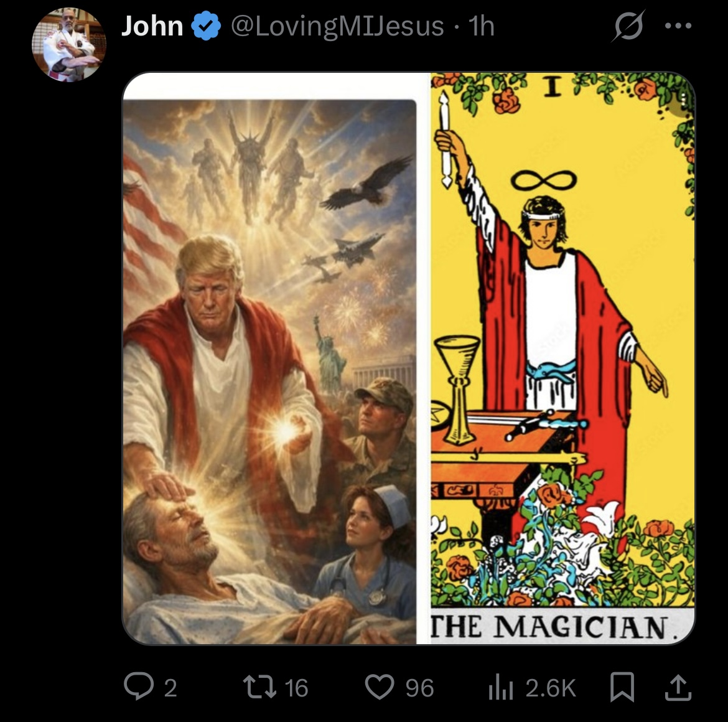The image size is (728, 722).
Task: Share the post using the upload arrow icon
Action: tap(678, 687)
